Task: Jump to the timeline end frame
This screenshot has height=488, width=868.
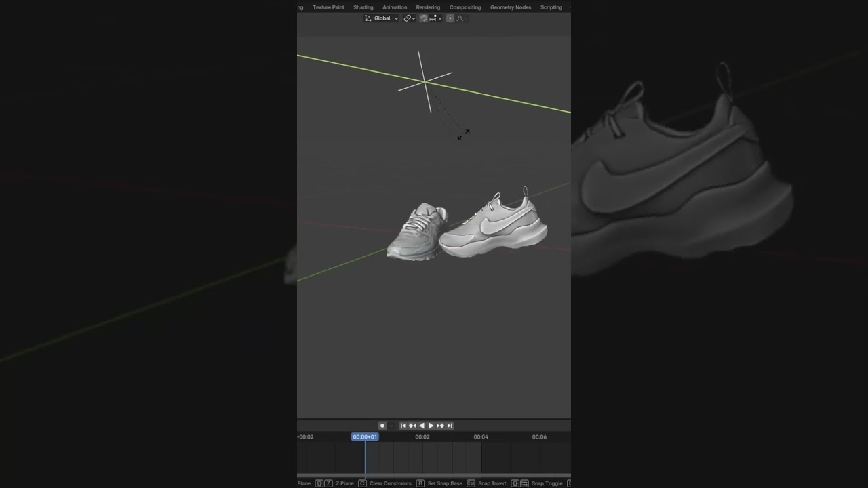Action: click(450, 426)
